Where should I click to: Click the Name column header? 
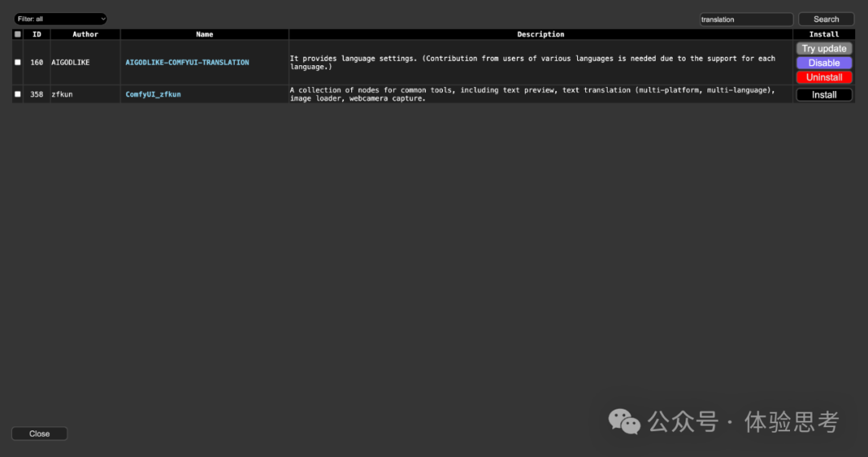204,35
